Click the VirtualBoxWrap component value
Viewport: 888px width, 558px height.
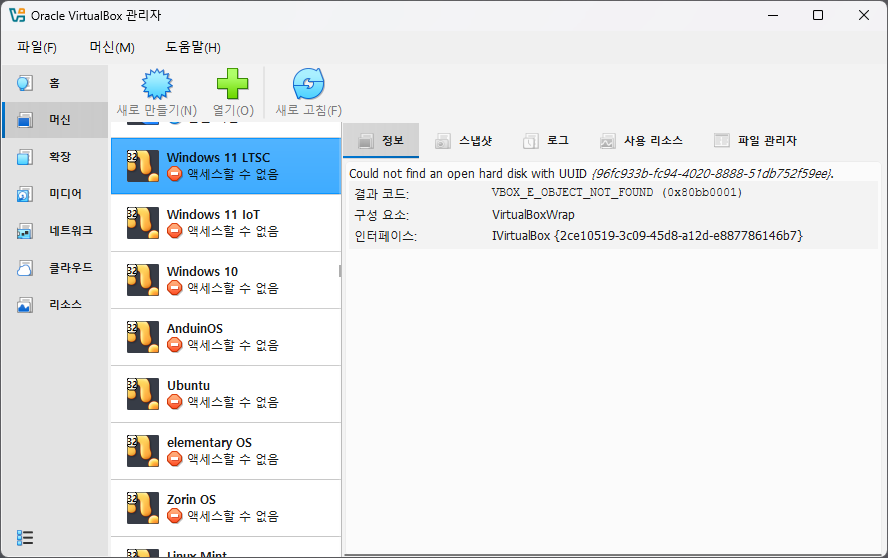coord(533,215)
